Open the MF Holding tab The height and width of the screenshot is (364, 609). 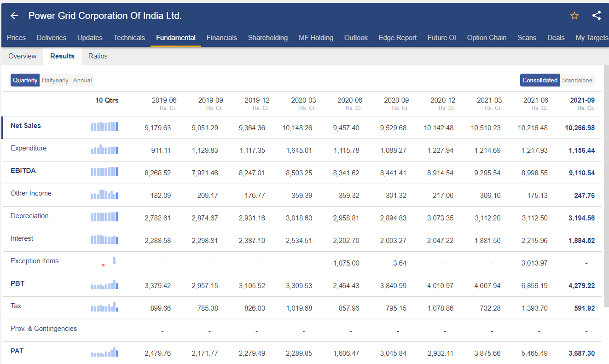tap(316, 38)
